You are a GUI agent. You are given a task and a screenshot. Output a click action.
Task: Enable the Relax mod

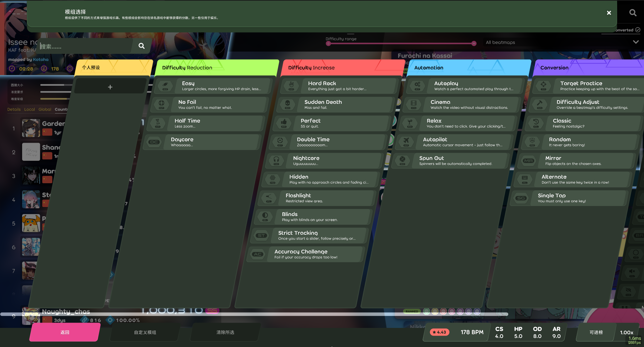[458, 123]
